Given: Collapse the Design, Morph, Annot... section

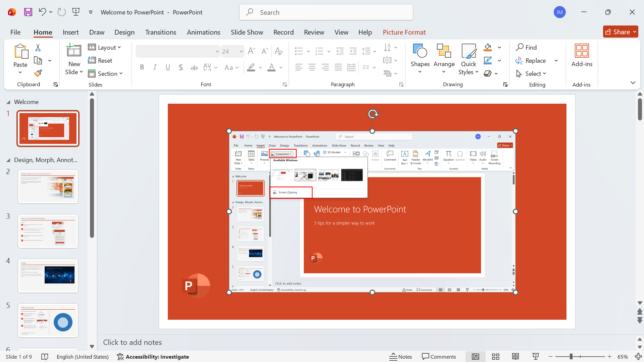Looking at the screenshot, I should coord(8,160).
